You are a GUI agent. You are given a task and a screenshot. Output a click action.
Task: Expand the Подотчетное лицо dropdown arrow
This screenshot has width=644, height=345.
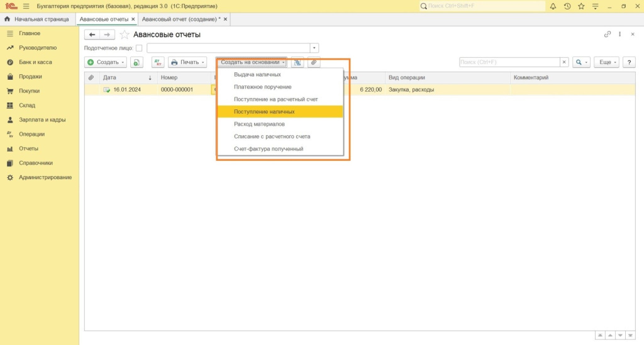point(314,48)
